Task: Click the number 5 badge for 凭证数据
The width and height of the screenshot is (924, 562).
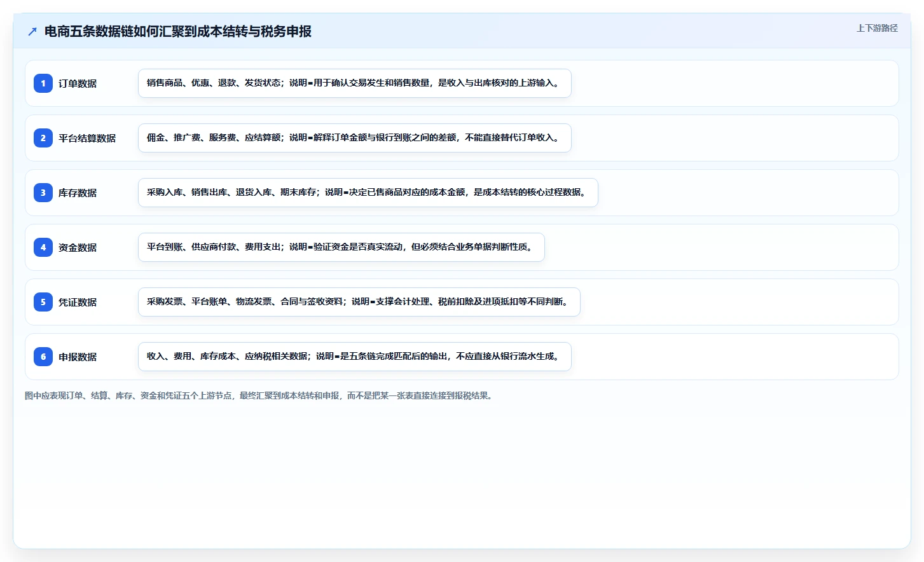Action: point(43,302)
